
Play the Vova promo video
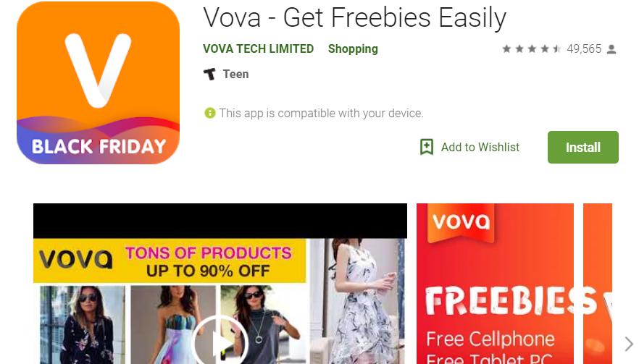tap(220, 341)
